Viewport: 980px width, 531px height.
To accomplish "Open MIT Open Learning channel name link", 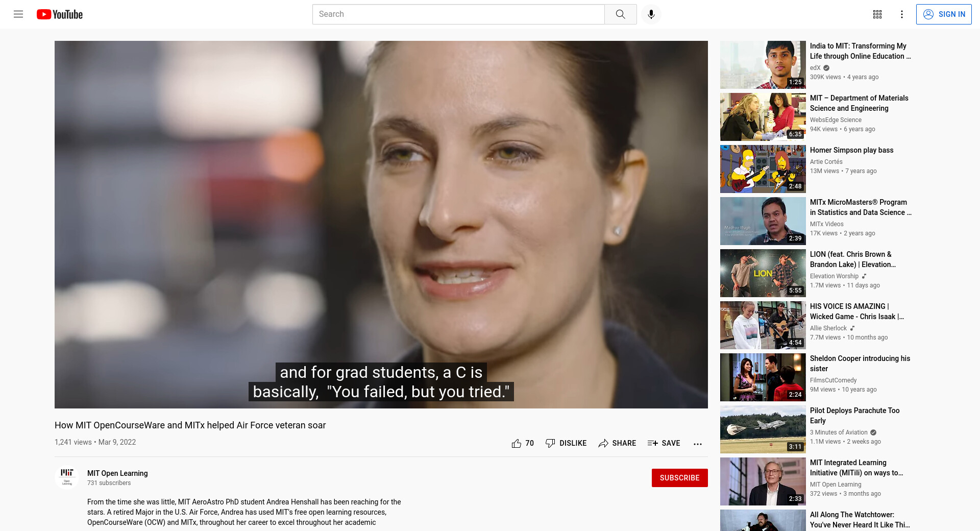I will 117,473.
